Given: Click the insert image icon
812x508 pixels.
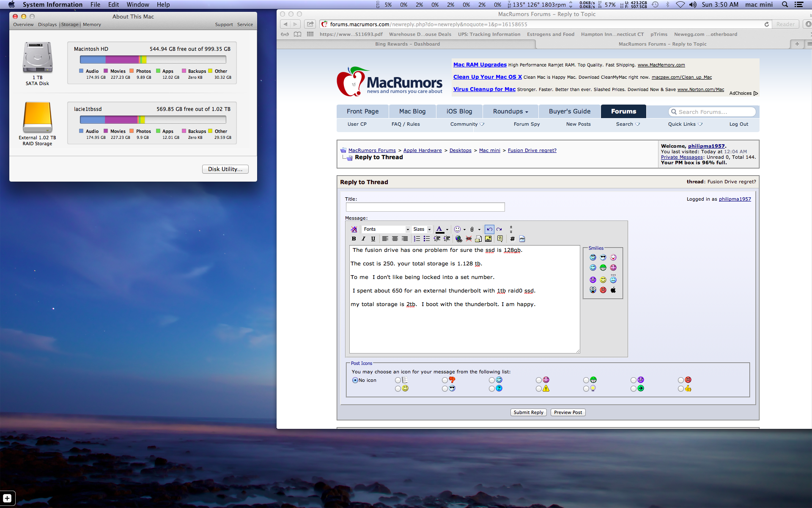Looking at the screenshot, I should click(x=488, y=239).
